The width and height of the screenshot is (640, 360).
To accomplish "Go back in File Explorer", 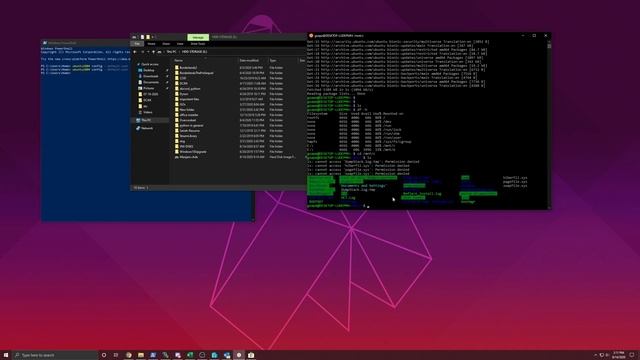I will click(135, 52).
